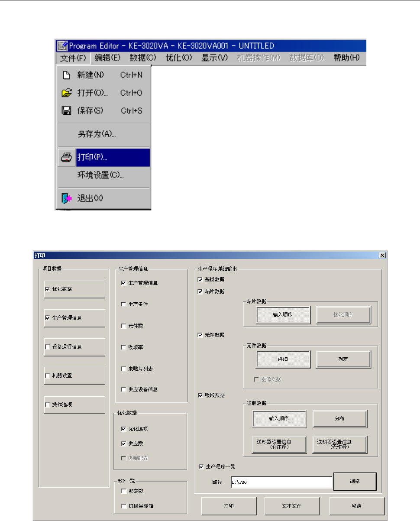This screenshot has height=521, width=420.
Task: Enable the 设备运行信息 checkbox
Action: tap(47, 347)
